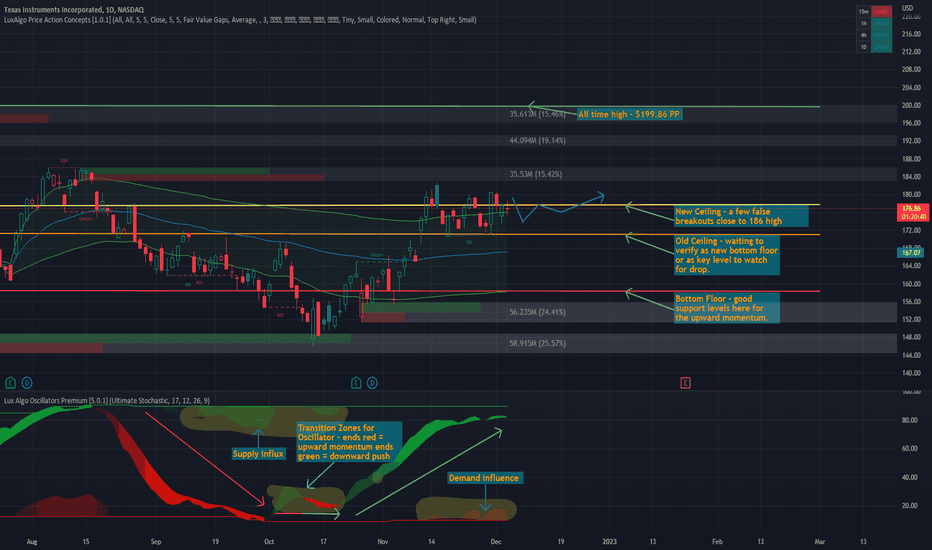Click the Sep label on the time axis
932x550 pixels.
(156, 542)
